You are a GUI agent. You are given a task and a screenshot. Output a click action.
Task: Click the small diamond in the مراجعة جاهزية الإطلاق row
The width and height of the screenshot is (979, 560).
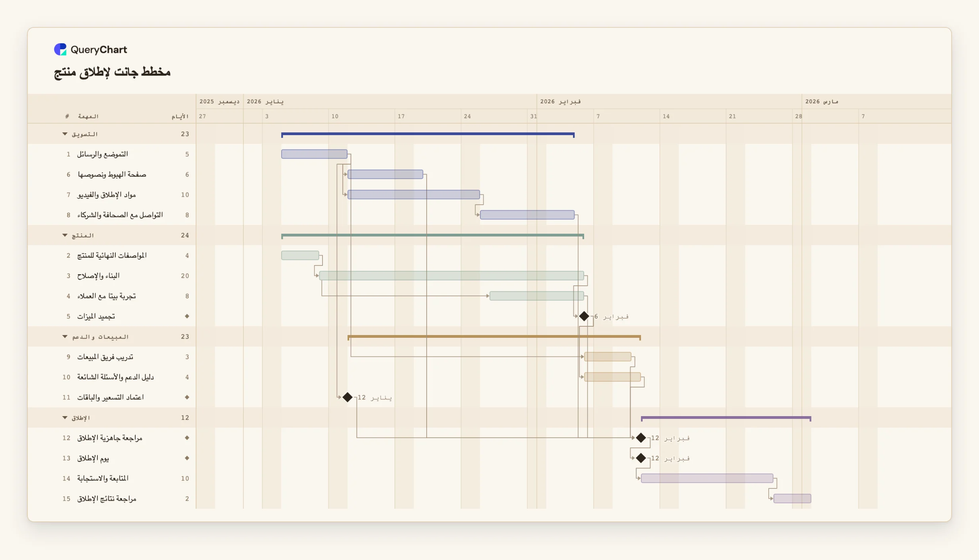click(x=187, y=438)
